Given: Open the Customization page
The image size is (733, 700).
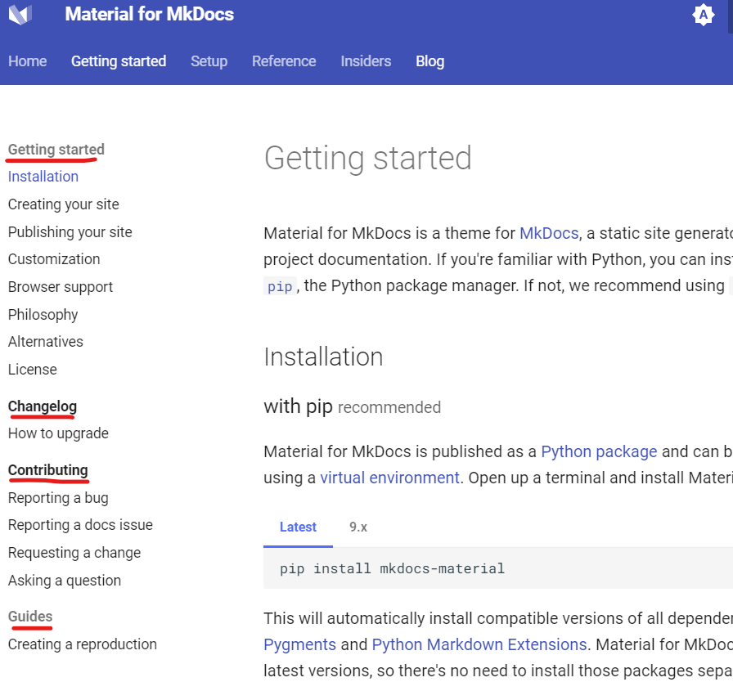Looking at the screenshot, I should tap(54, 259).
